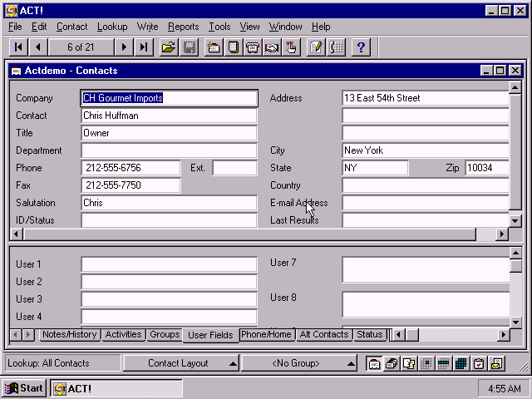
Task: Open the Write menu
Action: (148, 27)
